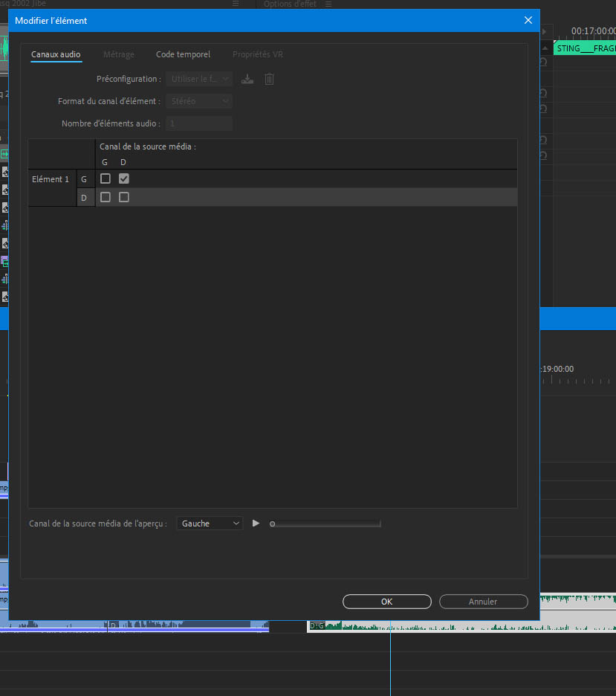Close the Modifier l'élément dialog
The width and height of the screenshot is (616, 696).
(528, 21)
